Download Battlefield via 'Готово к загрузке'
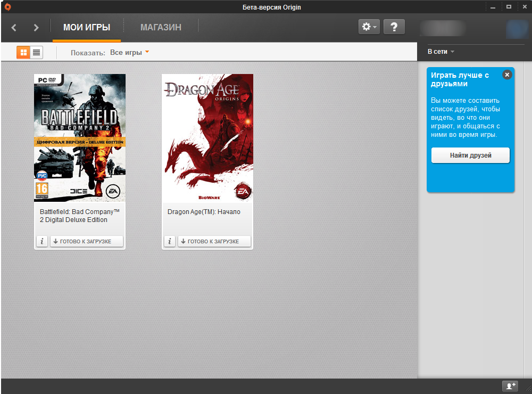Image resolution: width=532 pixels, height=394 pixels. [87, 241]
